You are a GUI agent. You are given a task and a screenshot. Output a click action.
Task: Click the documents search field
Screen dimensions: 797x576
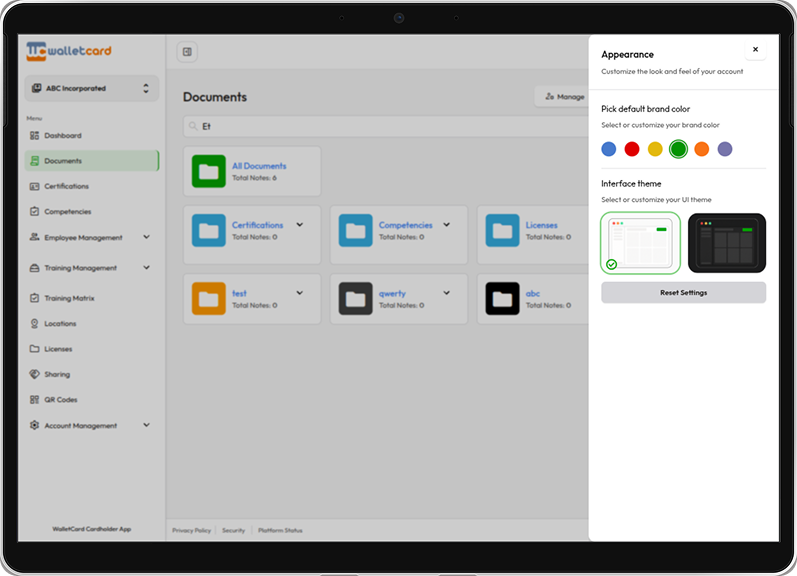click(x=386, y=126)
